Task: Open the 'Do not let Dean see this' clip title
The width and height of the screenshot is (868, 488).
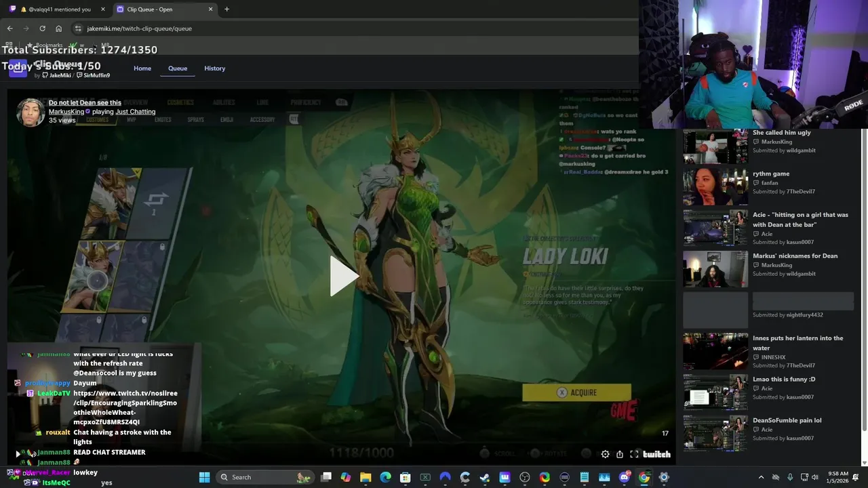Action: [85, 103]
